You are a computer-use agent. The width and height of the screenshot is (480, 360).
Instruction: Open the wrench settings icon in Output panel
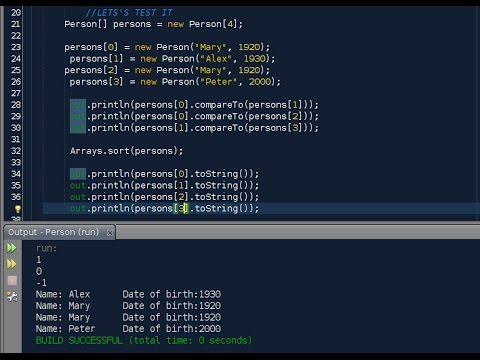click(x=12, y=296)
